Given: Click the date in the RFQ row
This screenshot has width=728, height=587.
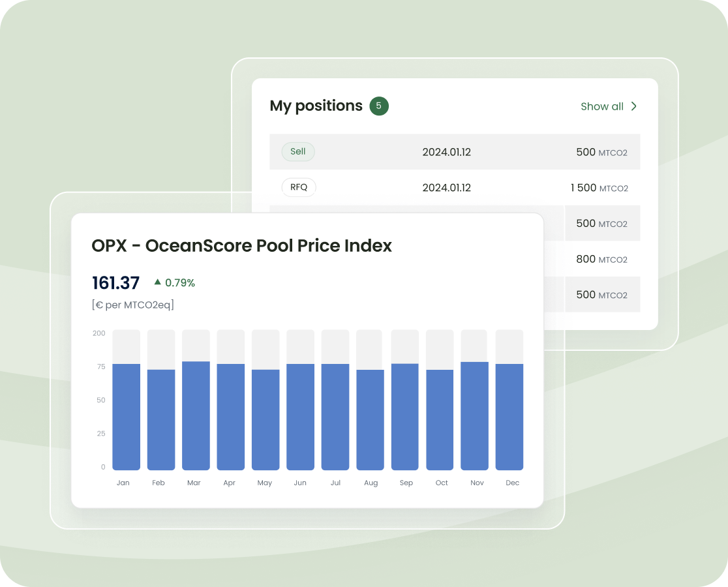Looking at the screenshot, I should pyautogui.click(x=446, y=188).
